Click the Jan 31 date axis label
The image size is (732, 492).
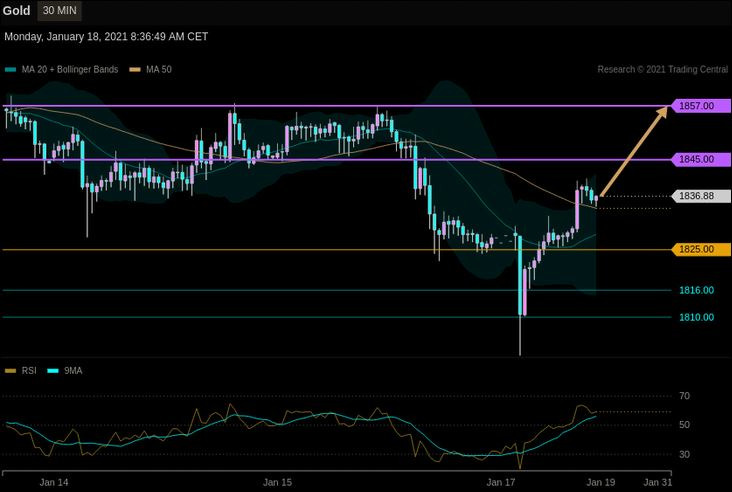(658, 482)
